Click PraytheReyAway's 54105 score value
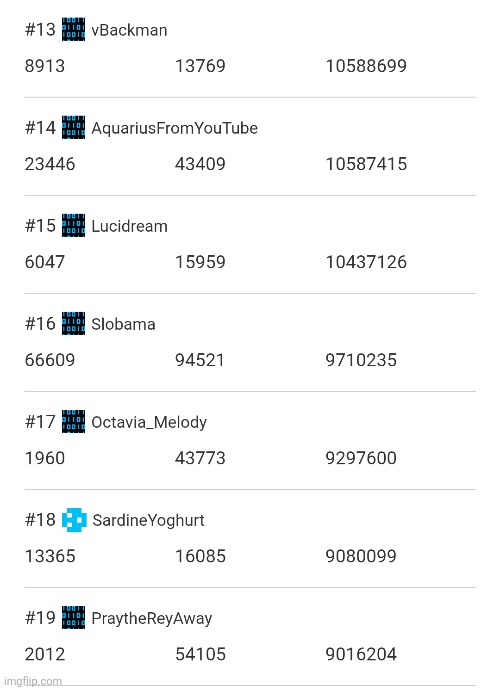500x690 pixels. [x=200, y=654]
